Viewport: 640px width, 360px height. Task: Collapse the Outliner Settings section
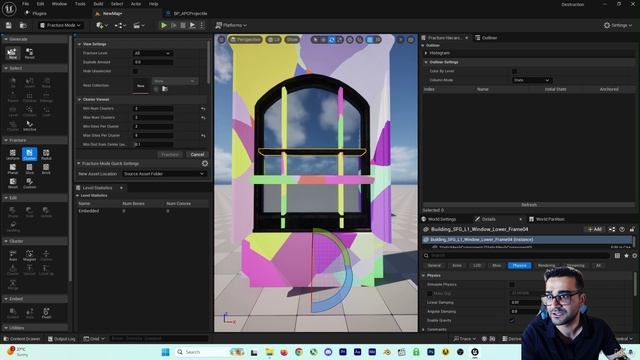click(x=426, y=62)
